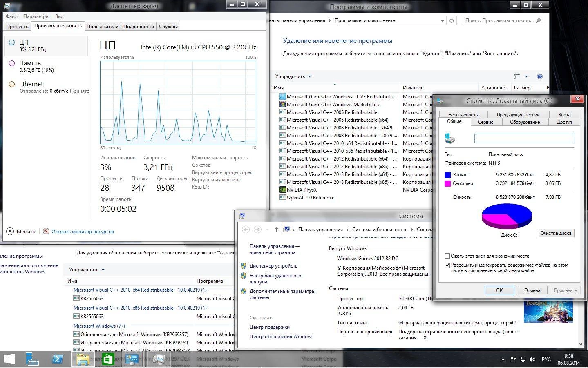Switch to Control Panel taskbar icon
This screenshot has width=588, height=368.
pos(132,359)
